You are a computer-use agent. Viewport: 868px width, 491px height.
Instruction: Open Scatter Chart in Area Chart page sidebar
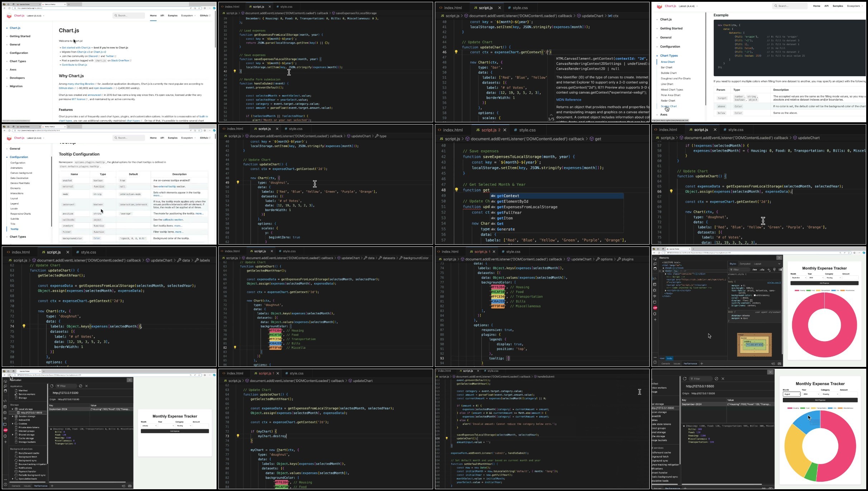669,106
